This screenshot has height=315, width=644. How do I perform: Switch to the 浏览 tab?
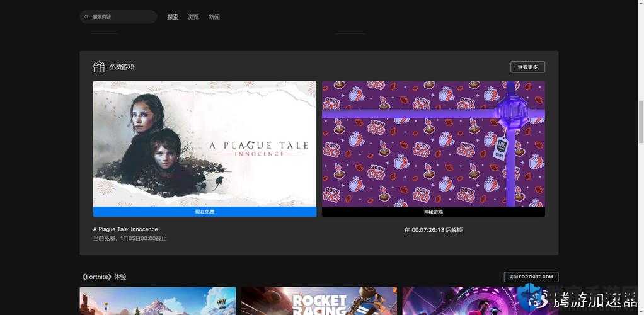point(193,17)
